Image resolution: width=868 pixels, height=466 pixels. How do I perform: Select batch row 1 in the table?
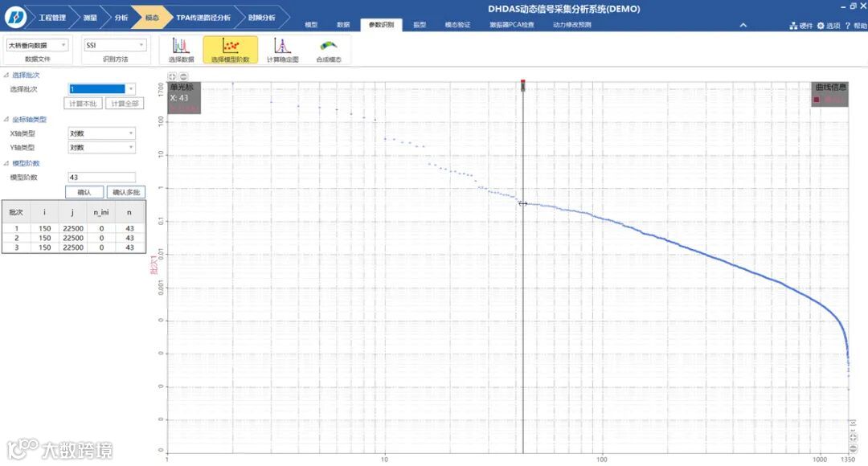pyautogui.click(x=74, y=228)
